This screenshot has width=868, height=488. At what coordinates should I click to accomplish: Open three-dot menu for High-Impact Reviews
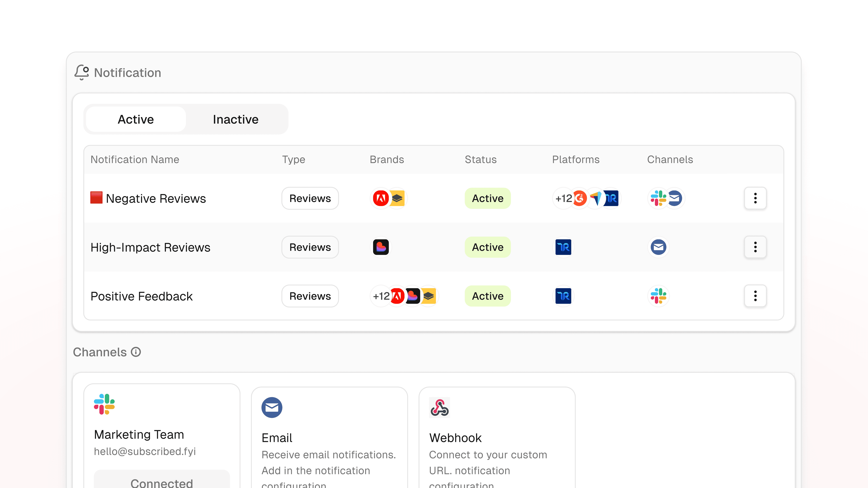[755, 247]
